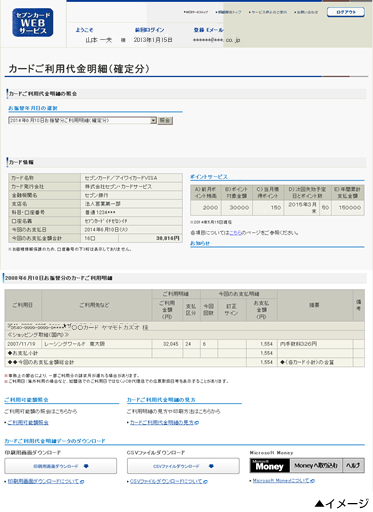Click the CSVファイルダウンロード button
Viewport: 373px width, 512px height.
pos(183,466)
